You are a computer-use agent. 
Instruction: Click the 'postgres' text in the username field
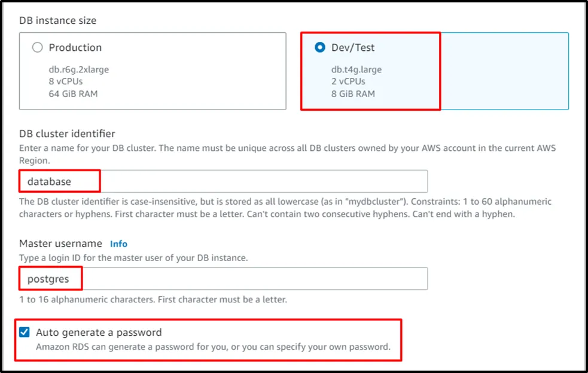tap(48, 278)
